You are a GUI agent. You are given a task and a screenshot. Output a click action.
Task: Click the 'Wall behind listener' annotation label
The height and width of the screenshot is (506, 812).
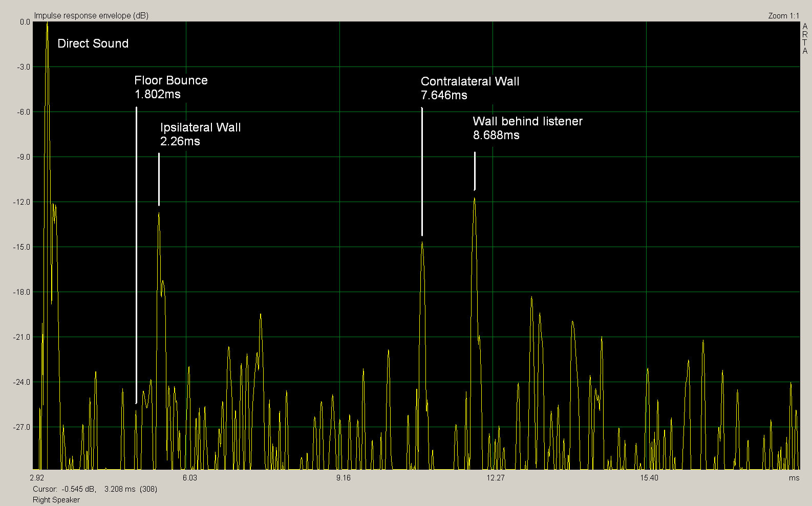[x=528, y=121]
